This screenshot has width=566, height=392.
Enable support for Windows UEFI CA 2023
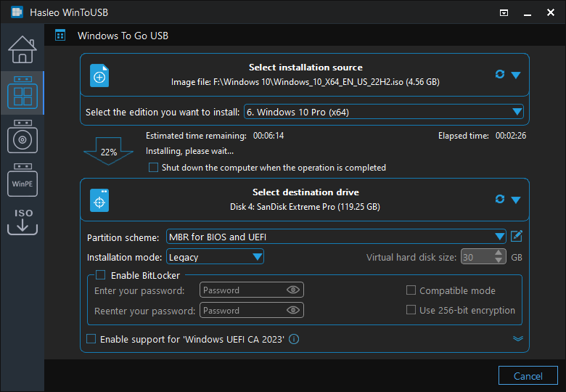tap(91, 339)
